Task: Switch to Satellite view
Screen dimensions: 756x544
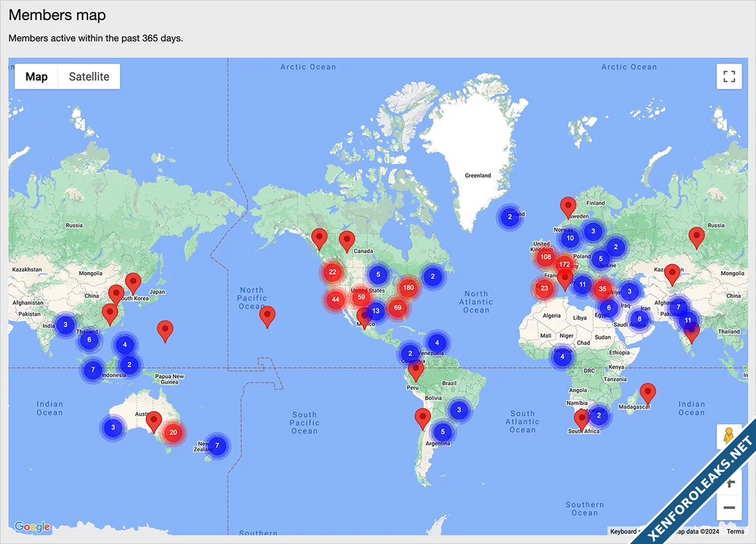Action: pos(89,77)
